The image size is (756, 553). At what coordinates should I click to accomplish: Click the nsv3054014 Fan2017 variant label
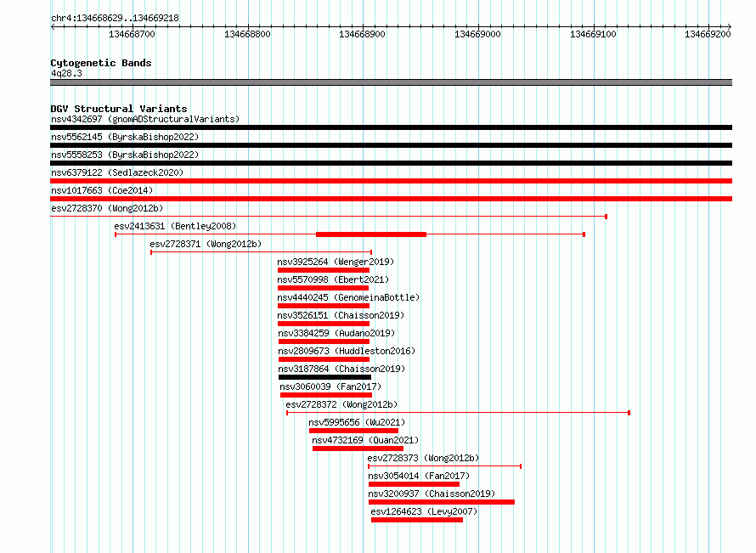(x=419, y=476)
